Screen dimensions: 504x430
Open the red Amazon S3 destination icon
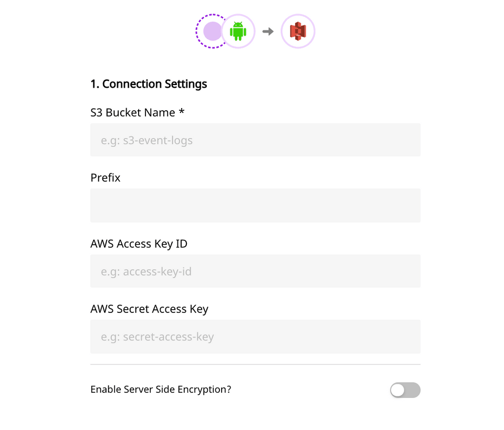tap(298, 32)
